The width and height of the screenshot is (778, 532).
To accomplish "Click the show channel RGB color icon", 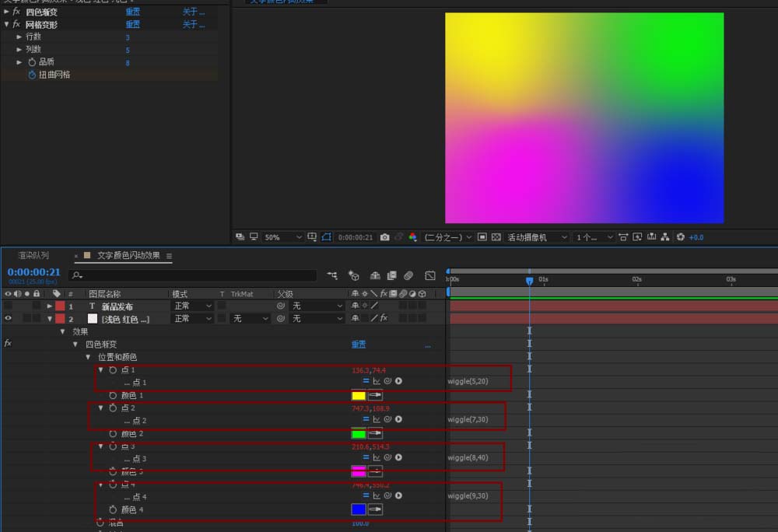I will click(412, 237).
